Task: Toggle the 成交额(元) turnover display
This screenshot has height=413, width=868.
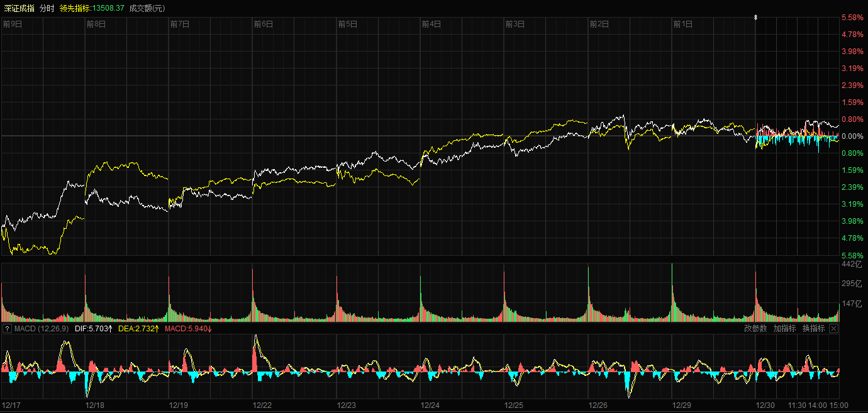Action: point(147,8)
